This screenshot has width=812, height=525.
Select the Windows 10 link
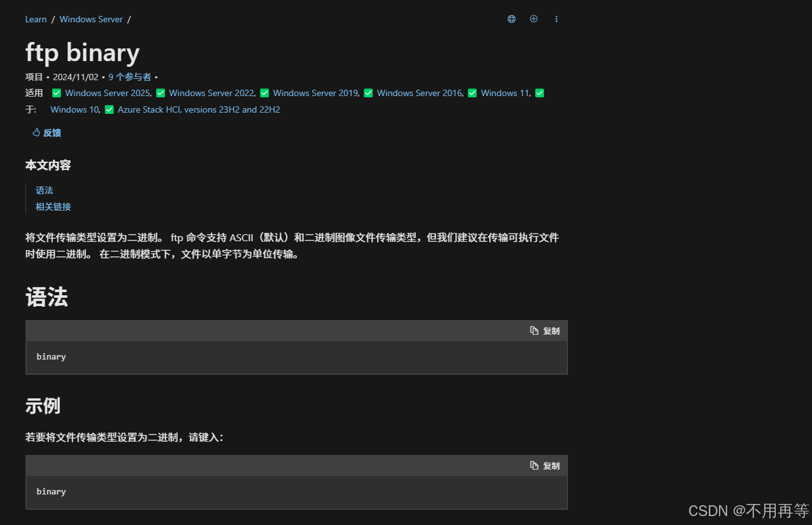point(75,109)
